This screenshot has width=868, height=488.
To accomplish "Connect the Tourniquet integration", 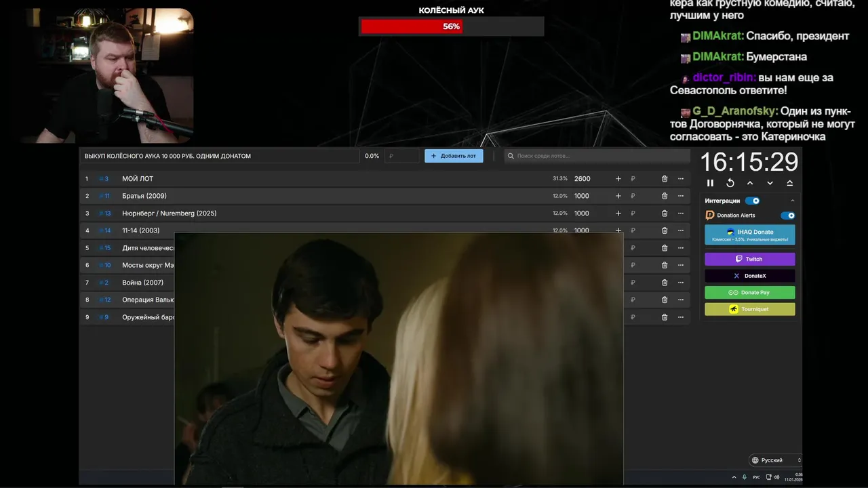I will point(750,309).
